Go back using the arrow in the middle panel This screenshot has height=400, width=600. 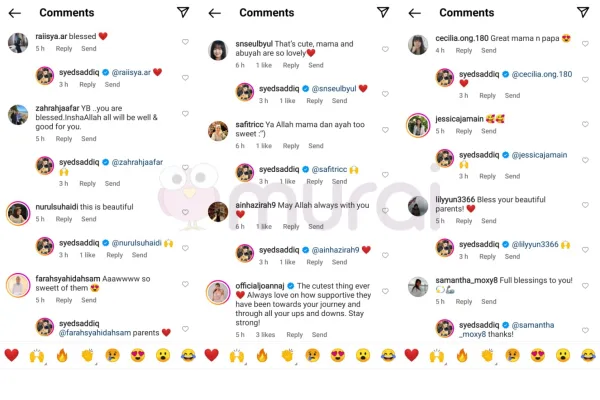point(215,13)
